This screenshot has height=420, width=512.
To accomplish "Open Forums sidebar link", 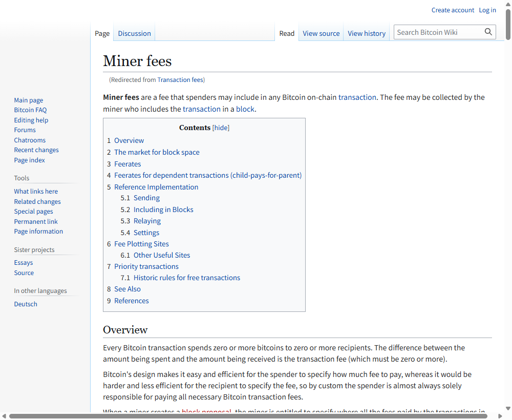I will click(x=25, y=130).
